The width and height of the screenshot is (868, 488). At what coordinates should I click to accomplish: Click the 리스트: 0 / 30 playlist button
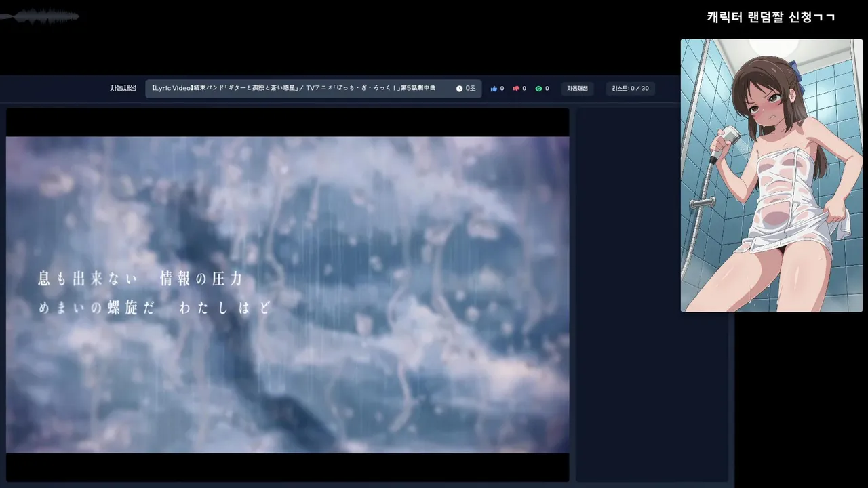[x=630, y=89]
